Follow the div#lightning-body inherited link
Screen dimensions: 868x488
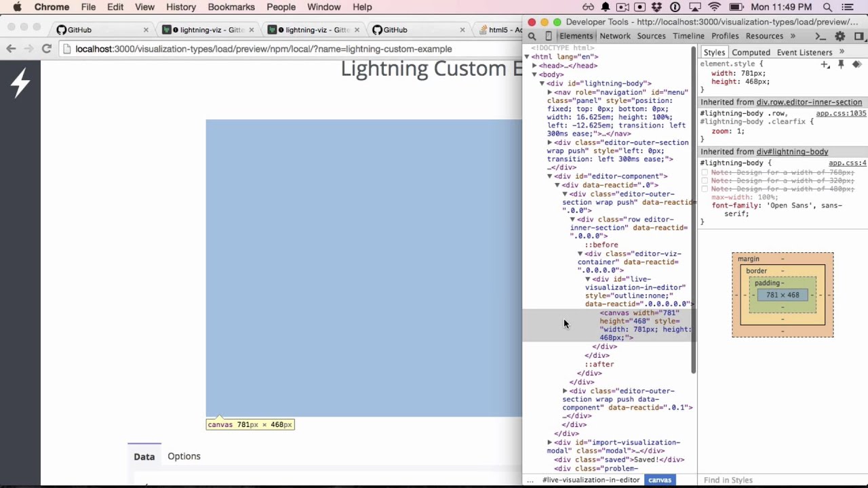792,152
